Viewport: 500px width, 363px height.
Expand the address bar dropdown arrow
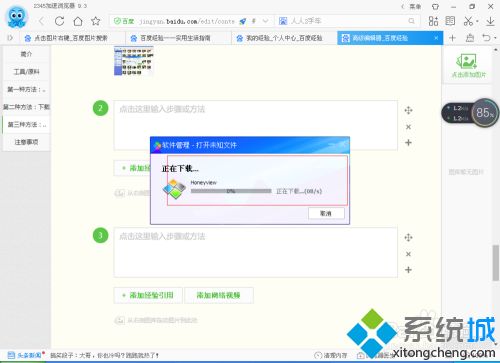pyautogui.click(x=265, y=21)
